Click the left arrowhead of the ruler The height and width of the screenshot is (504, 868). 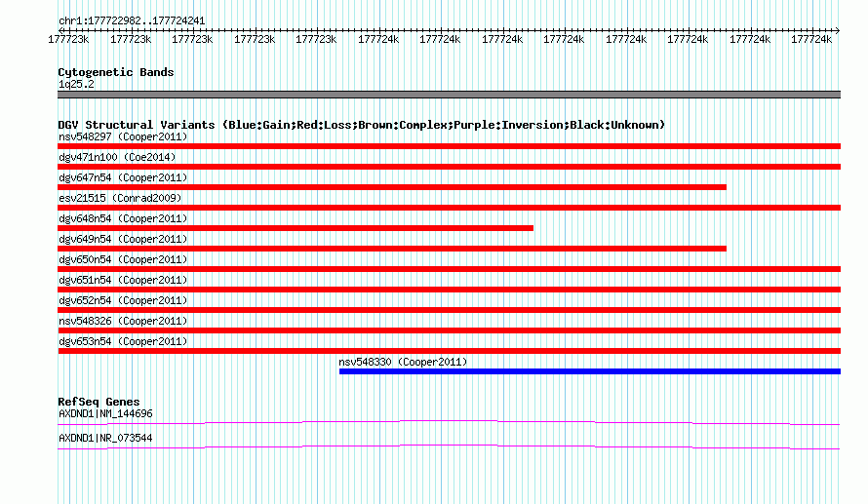pyautogui.click(x=60, y=30)
